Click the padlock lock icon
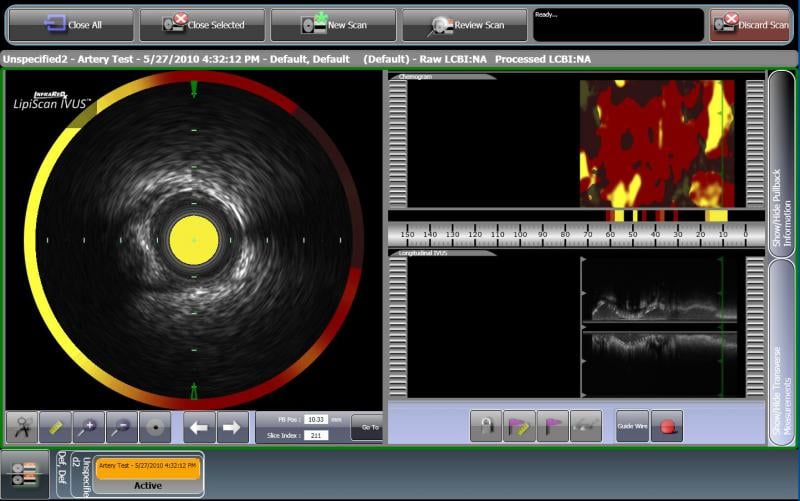800x501 pixels. point(486,426)
